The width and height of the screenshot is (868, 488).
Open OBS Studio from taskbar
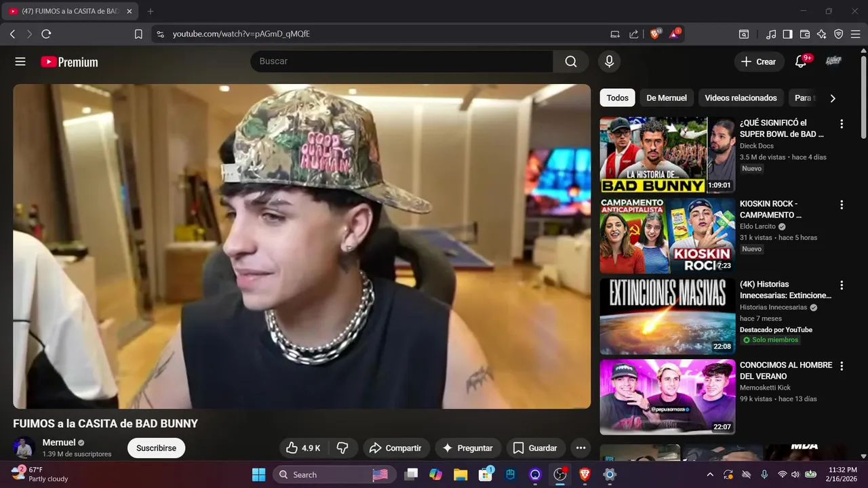point(560,474)
